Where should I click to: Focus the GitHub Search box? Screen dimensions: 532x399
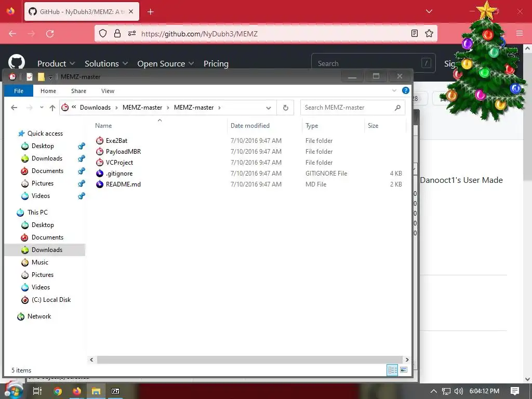(373, 63)
